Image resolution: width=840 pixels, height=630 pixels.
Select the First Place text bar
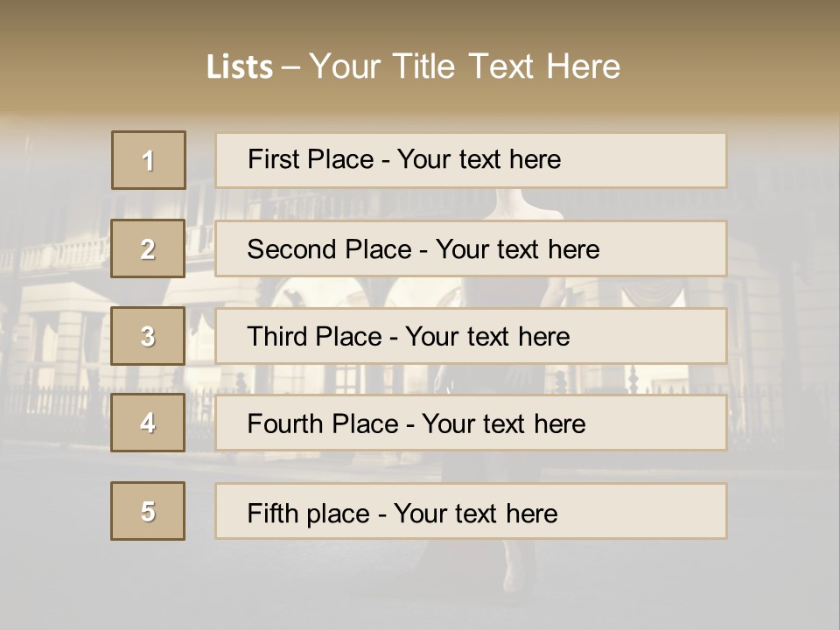coord(471,161)
